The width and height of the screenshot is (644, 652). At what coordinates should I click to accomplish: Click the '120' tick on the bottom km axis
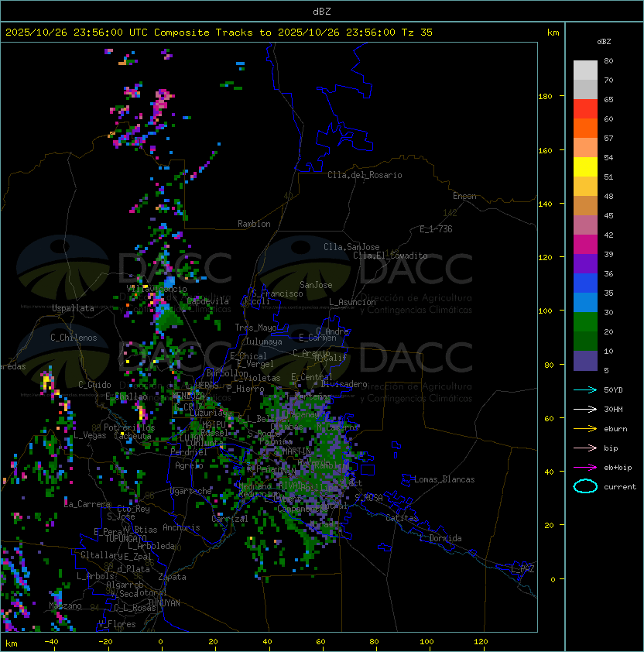481,642
